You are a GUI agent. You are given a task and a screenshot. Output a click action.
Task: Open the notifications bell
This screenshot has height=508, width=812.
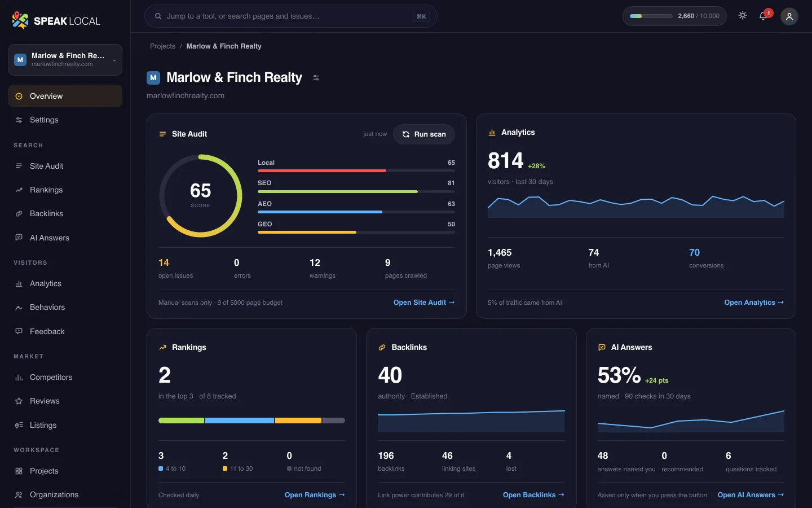coord(764,16)
